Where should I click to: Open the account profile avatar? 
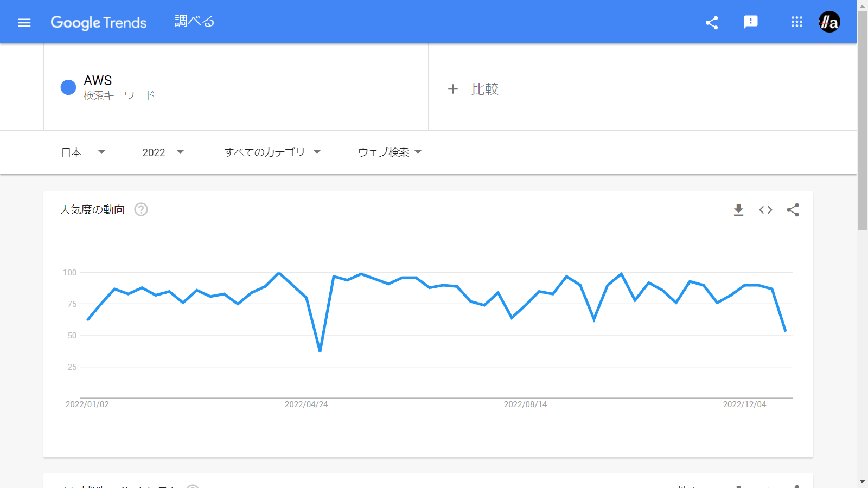pos(829,22)
